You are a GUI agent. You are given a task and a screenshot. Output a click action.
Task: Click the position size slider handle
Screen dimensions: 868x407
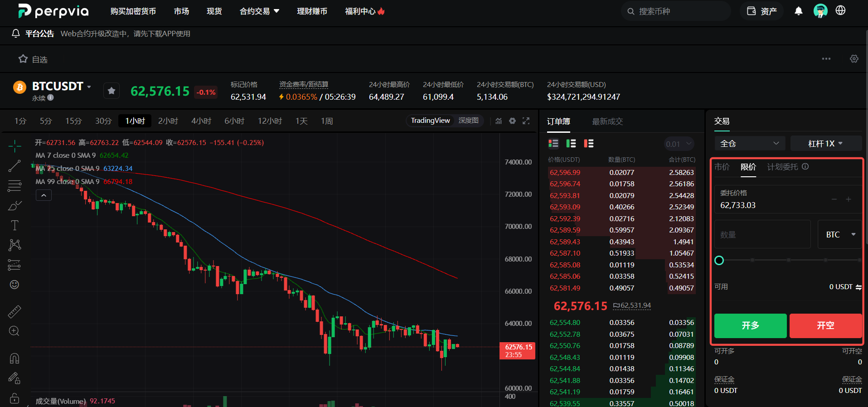click(x=719, y=260)
